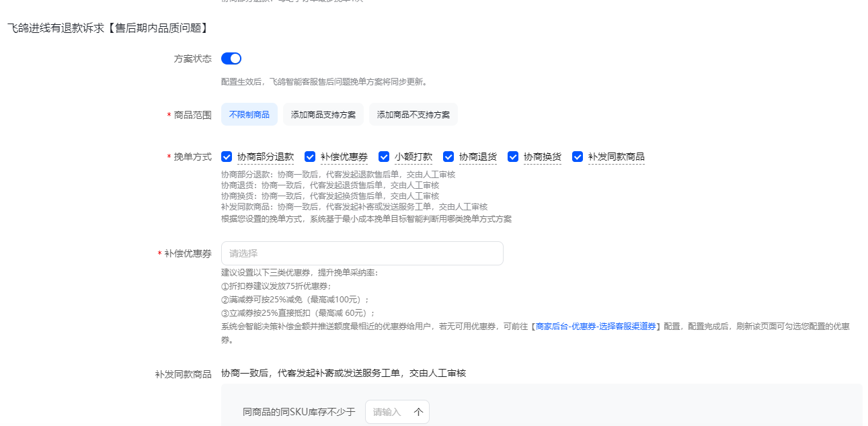Open the 补偿优惠券 请选择 dropdown
This screenshot has height=426, width=868.
[362, 253]
